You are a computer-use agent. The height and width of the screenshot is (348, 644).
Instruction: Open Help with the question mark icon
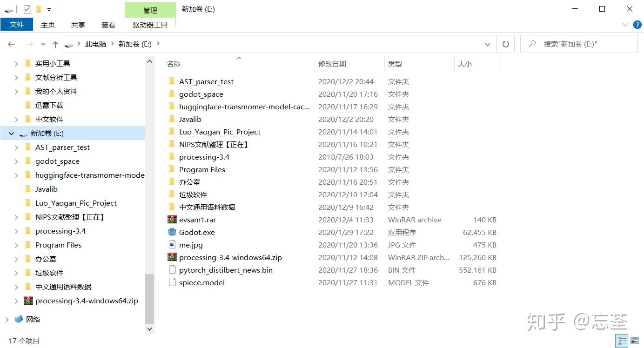[x=637, y=25]
